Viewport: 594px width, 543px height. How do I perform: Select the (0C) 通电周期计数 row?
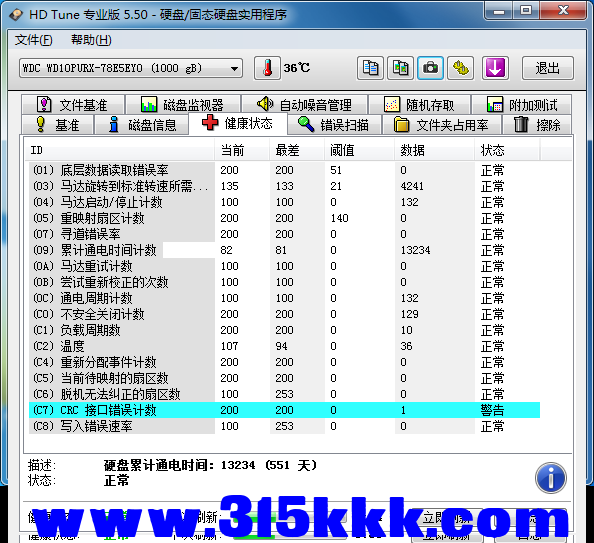(x=284, y=298)
